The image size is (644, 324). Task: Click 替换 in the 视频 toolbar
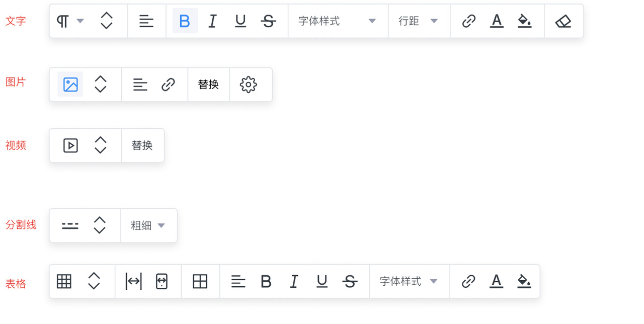[x=142, y=145]
